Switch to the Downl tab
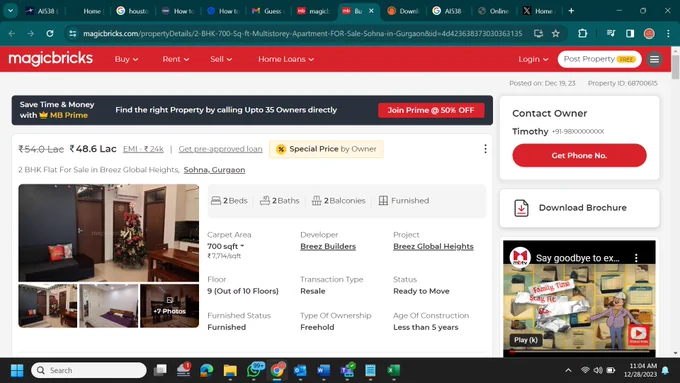This screenshot has width=680, height=383. 403,11
